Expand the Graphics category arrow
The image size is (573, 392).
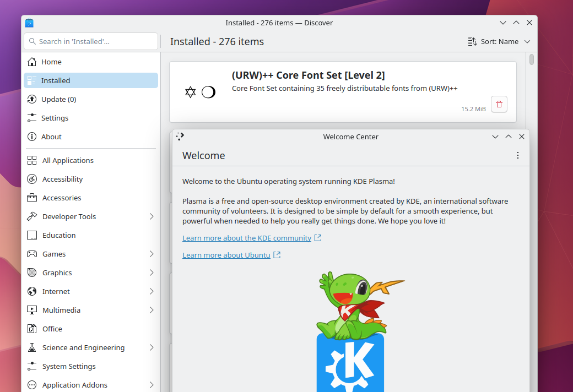(152, 273)
